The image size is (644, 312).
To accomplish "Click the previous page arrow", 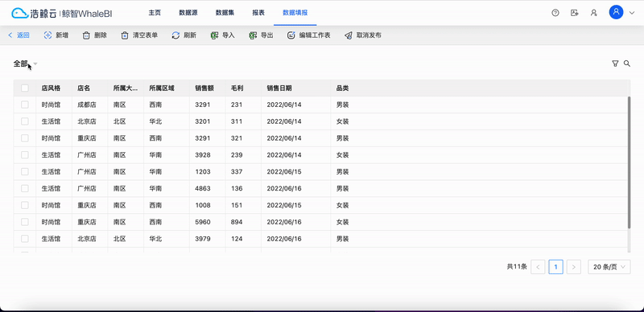I will (538, 267).
